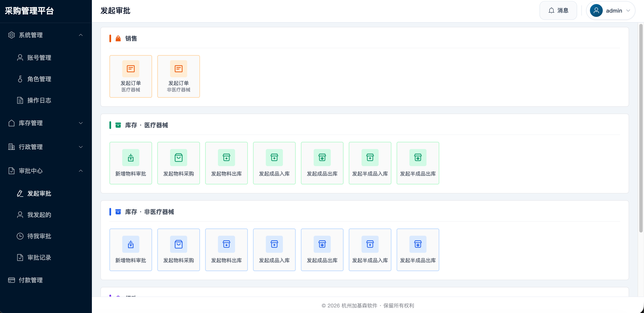Click the clock icon next to 待我审批
Image resolution: width=644 pixels, height=313 pixels.
pyautogui.click(x=20, y=236)
